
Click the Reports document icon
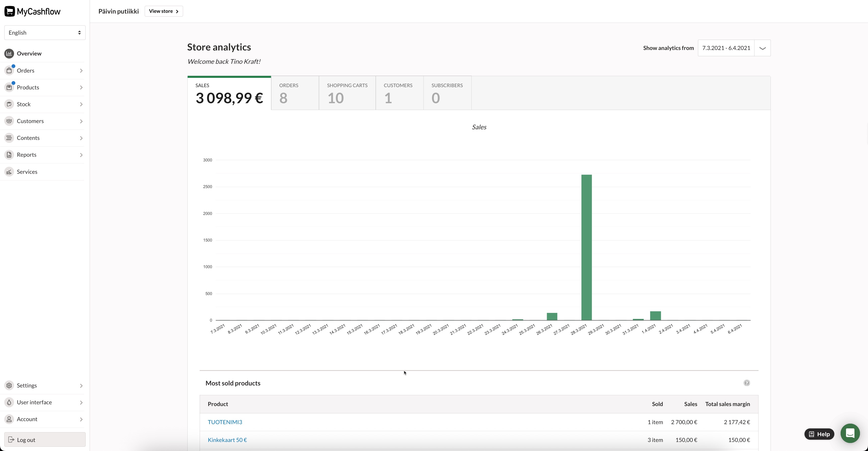pos(9,155)
